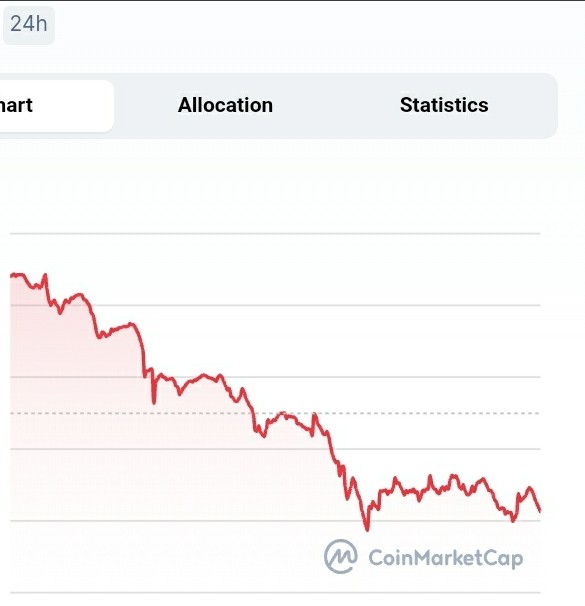Click the price peak touching the dashed line
The height and width of the screenshot is (606, 585).
coord(284,413)
